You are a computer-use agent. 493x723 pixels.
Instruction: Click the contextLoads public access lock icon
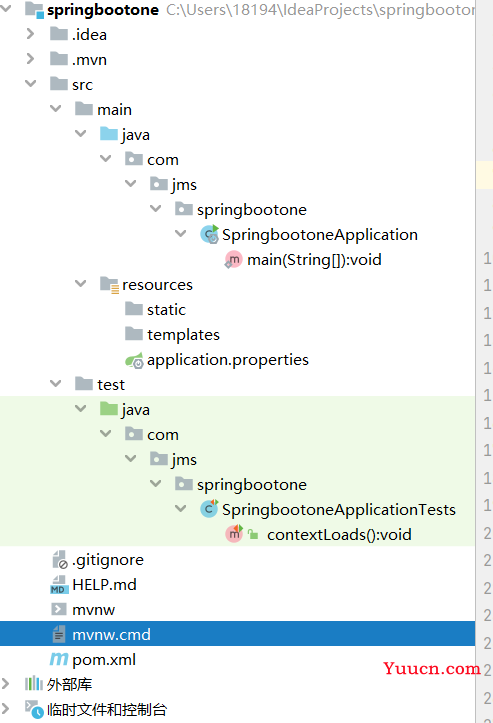[253, 534]
